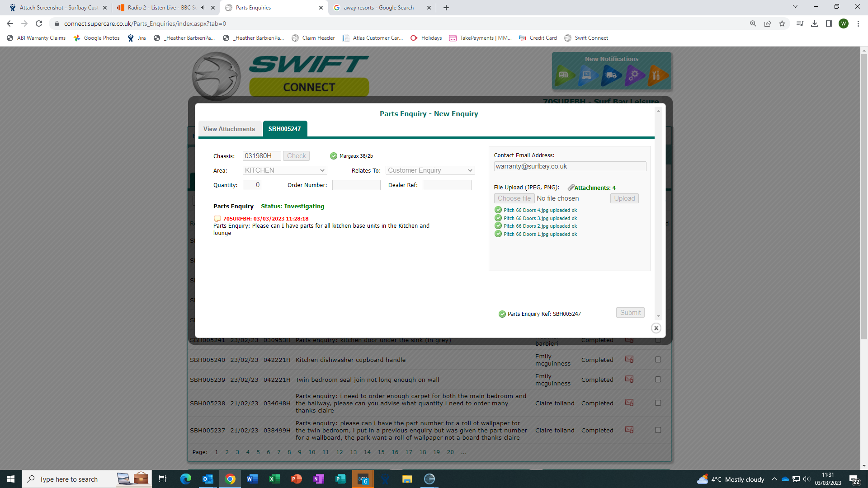The width and height of the screenshot is (868, 488).
Task: Click the blue laptop notification icon
Action: 588,75
